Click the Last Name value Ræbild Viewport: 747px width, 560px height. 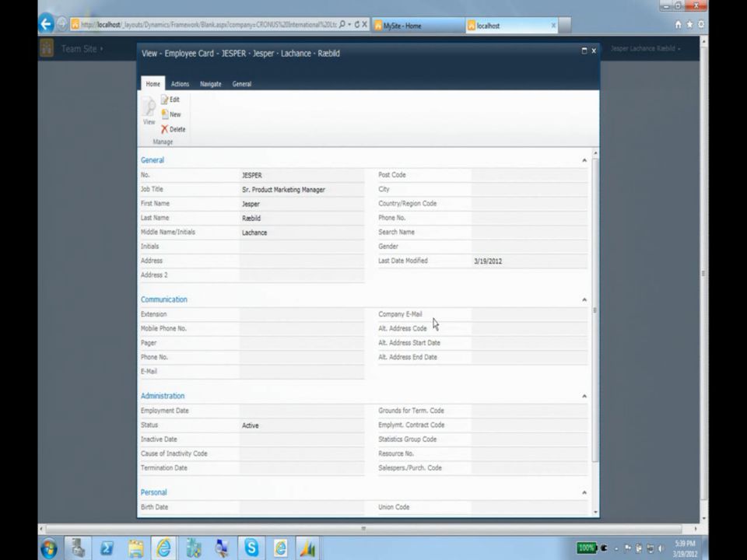[251, 218]
